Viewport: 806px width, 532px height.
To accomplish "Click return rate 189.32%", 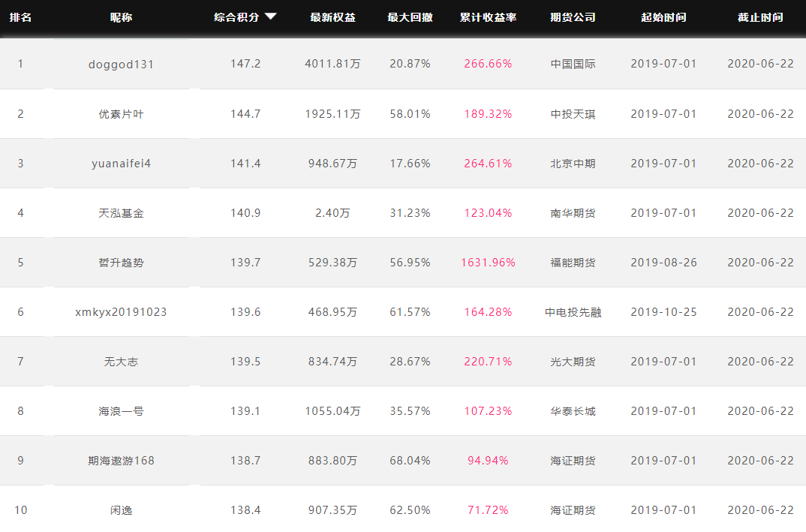I will 488,113.
